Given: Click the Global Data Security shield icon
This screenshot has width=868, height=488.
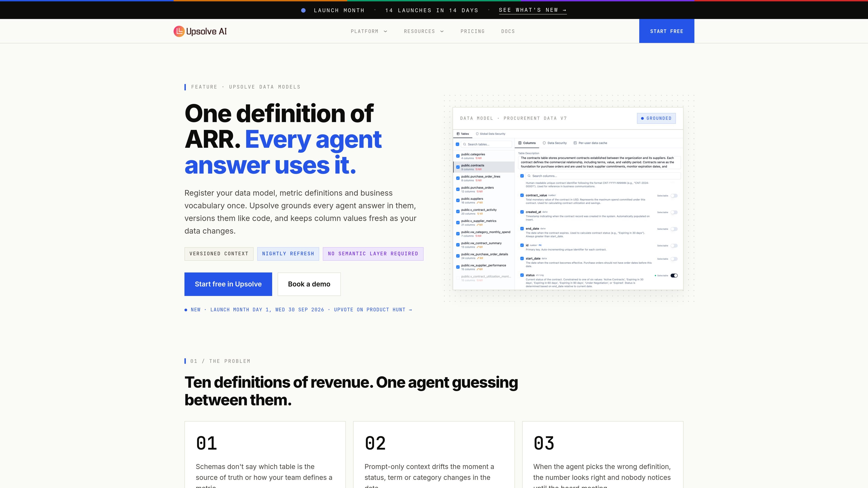Looking at the screenshot, I should 477,134.
